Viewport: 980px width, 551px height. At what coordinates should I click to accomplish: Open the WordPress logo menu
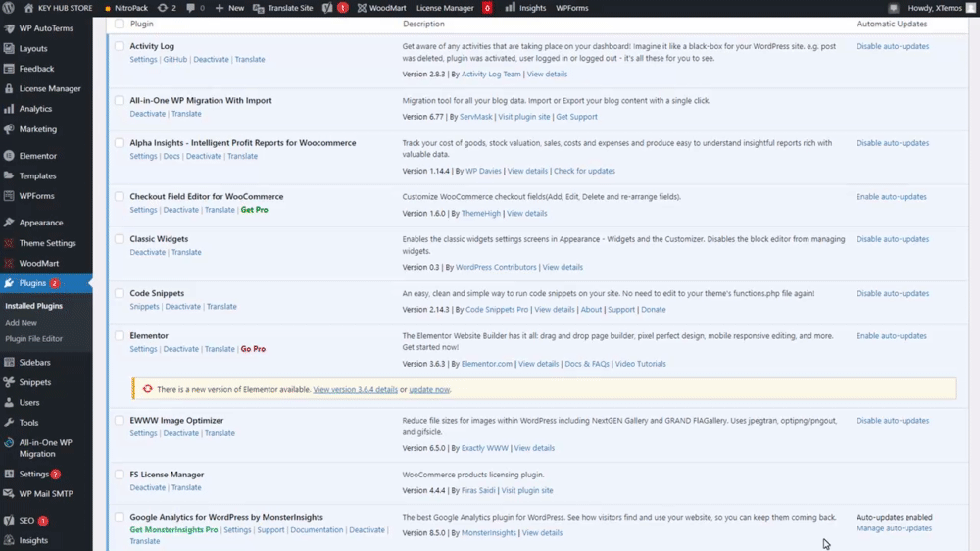(x=8, y=8)
